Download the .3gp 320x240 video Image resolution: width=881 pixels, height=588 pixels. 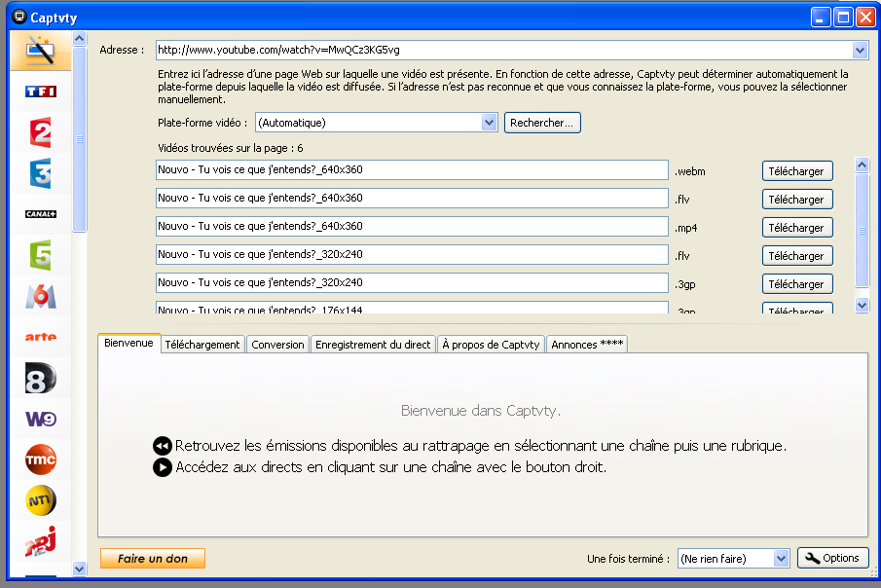coord(796,284)
